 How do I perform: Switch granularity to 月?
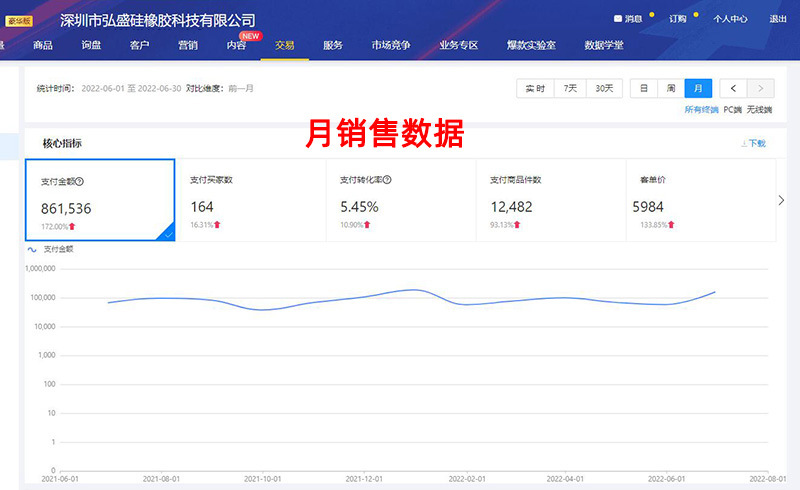click(698, 88)
